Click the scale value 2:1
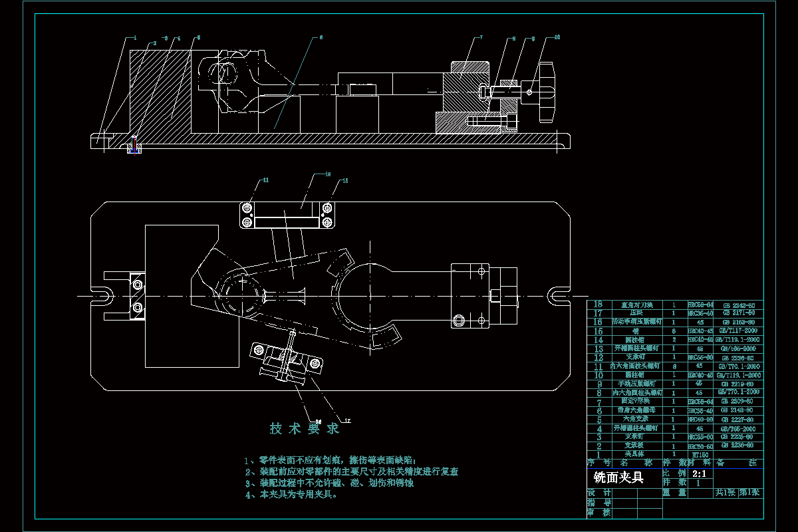Viewport: 798px width, 532px height. point(699,473)
